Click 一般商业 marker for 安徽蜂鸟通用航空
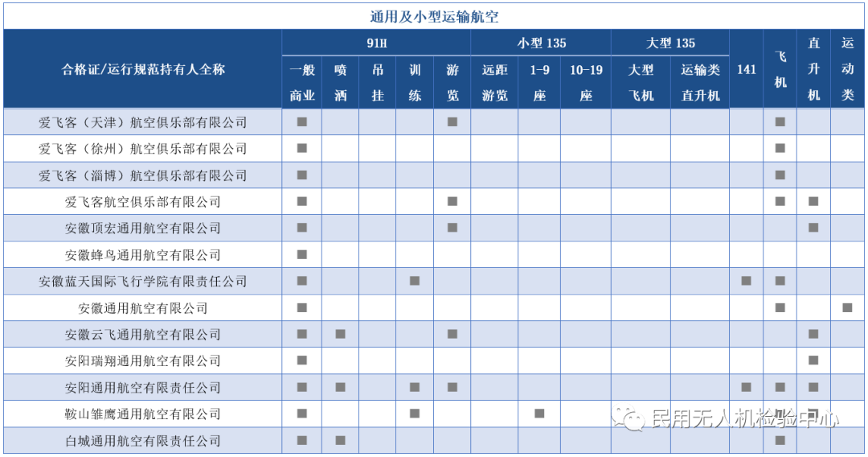 point(301,254)
